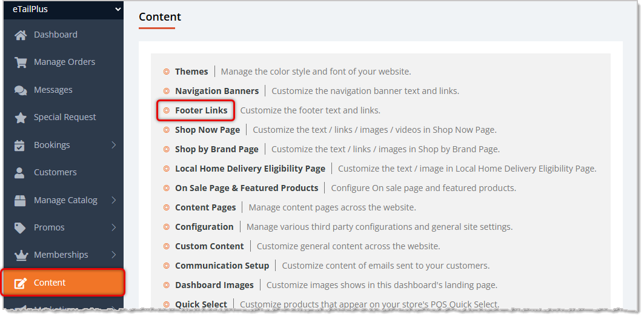Open the eTailPlus store dropdown
Image resolution: width=644 pixels, height=319 pixels.
[x=63, y=9]
